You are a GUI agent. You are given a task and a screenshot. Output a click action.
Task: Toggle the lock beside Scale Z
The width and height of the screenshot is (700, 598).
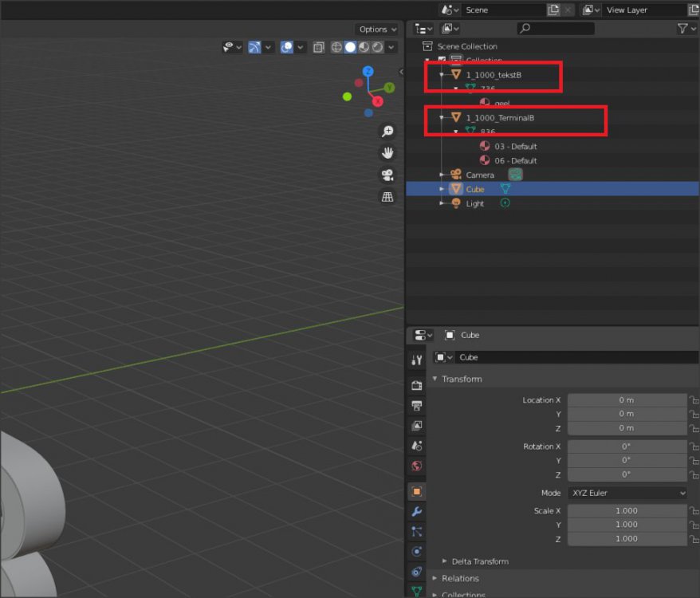click(x=692, y=539)
